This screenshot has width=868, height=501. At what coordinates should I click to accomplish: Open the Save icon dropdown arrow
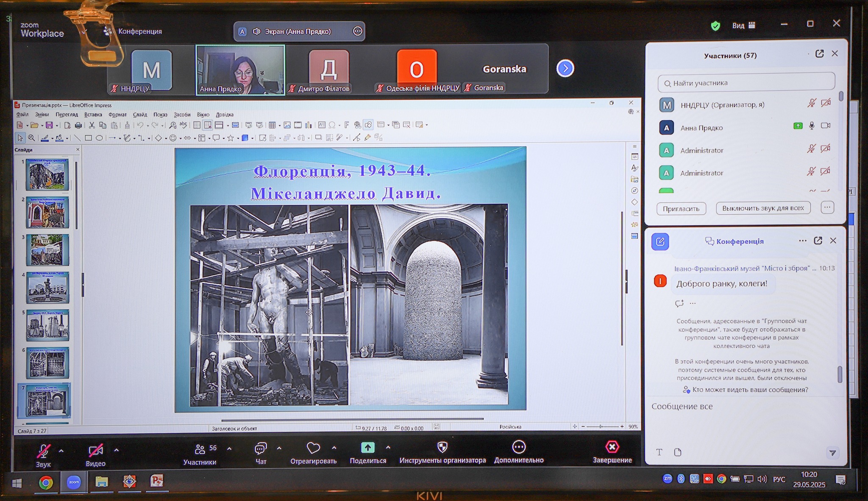click(57, 125)
